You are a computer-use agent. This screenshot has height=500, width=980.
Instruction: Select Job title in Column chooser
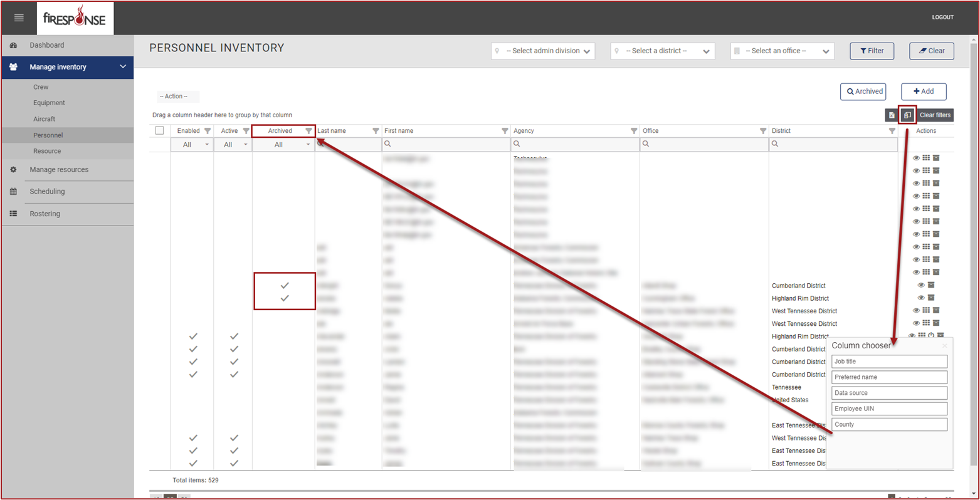(888, 362)
